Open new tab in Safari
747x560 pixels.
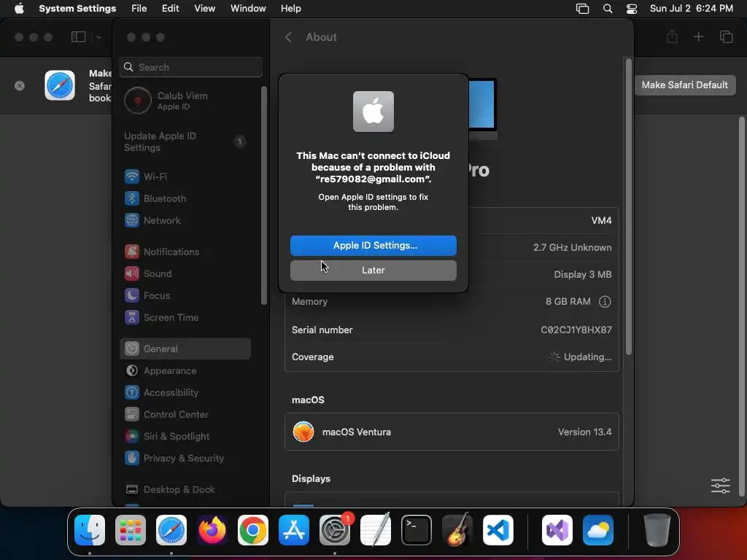tap(698, 36)
